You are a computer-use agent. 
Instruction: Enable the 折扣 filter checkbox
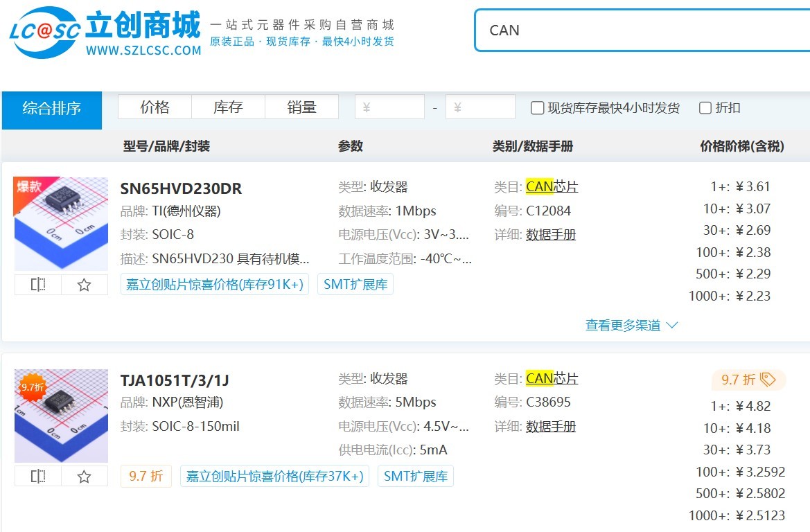tap(705, 108)
